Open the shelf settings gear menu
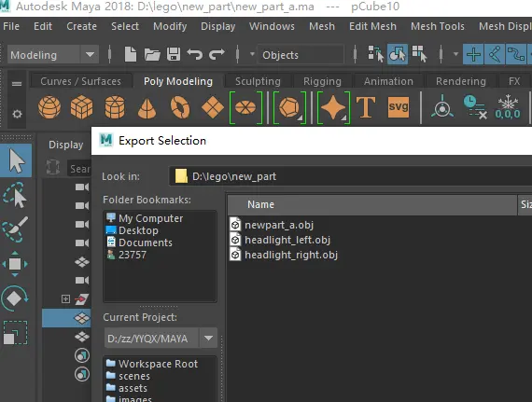The width and height of the screenshot is (532, 402). pos(17,114)
